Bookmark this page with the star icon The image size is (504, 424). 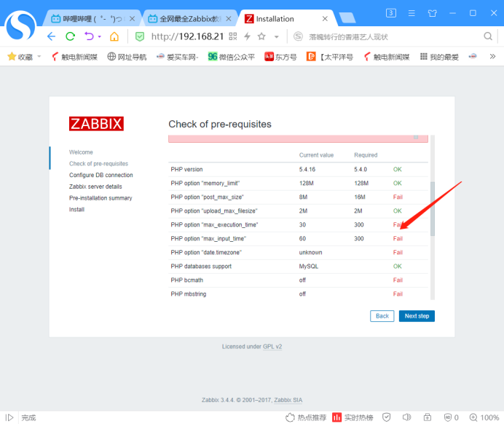coord(261,36)
